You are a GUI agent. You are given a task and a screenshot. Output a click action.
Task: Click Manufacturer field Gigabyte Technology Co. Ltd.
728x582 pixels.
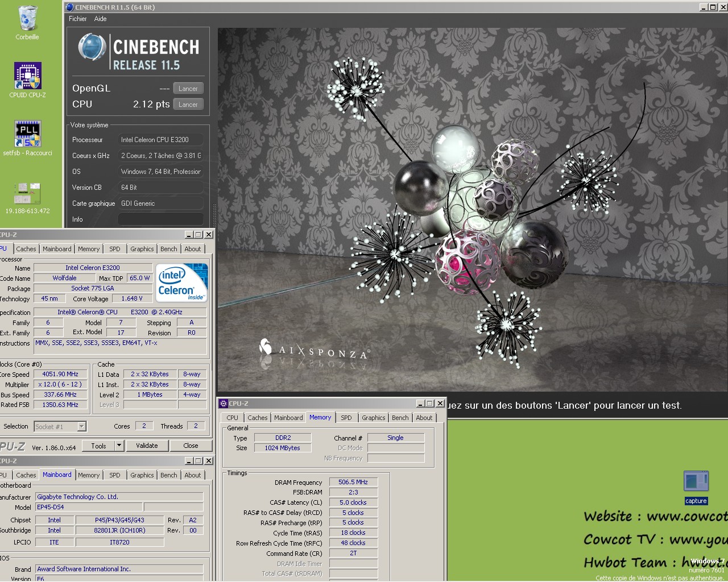pyautogui.click(x=119, y=497)
